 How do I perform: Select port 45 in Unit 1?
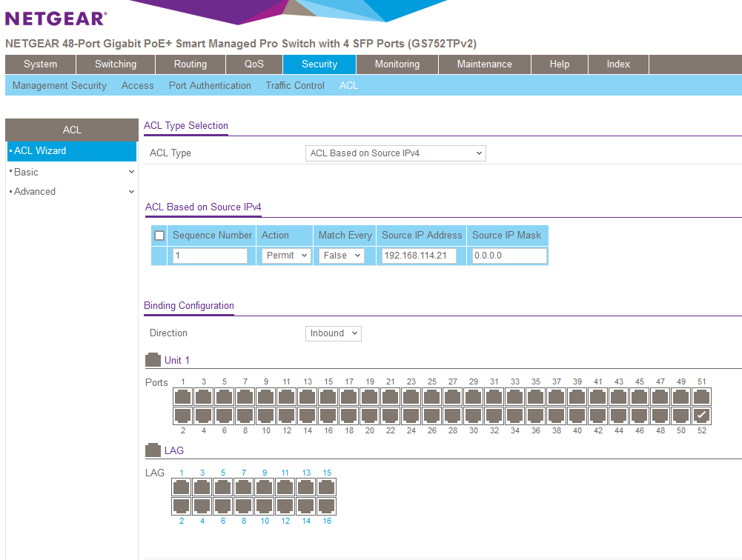pyautogui.click(x=639, y=397)
